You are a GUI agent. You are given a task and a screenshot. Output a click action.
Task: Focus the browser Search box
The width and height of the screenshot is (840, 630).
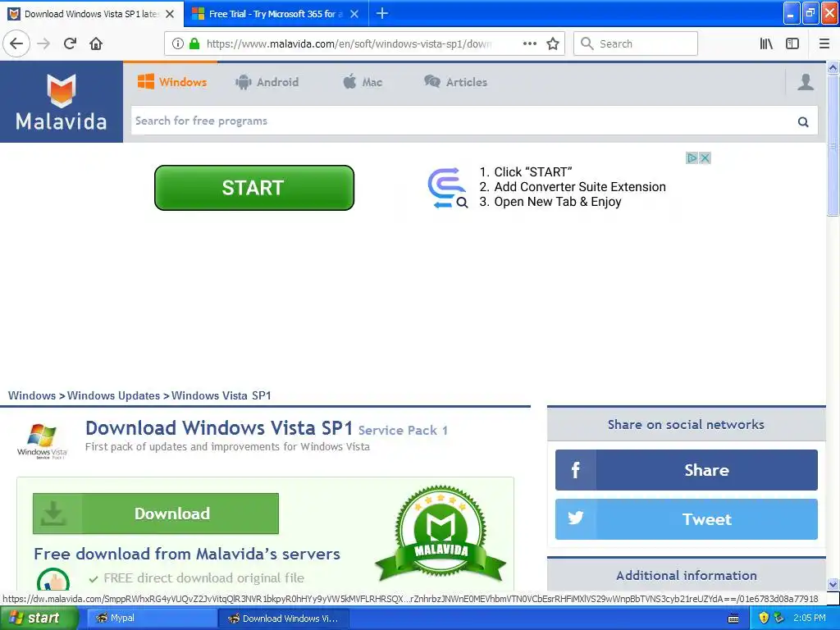tap(636, 43)
